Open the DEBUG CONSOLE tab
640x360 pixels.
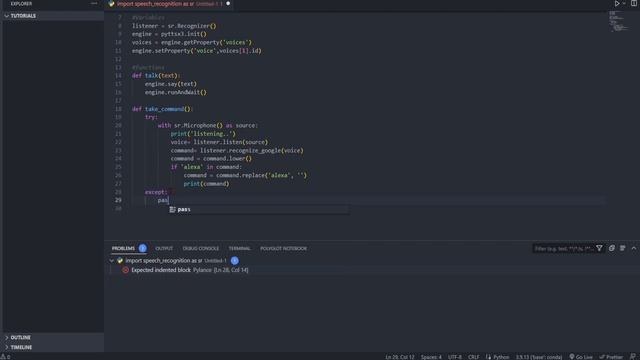[200, 248]
